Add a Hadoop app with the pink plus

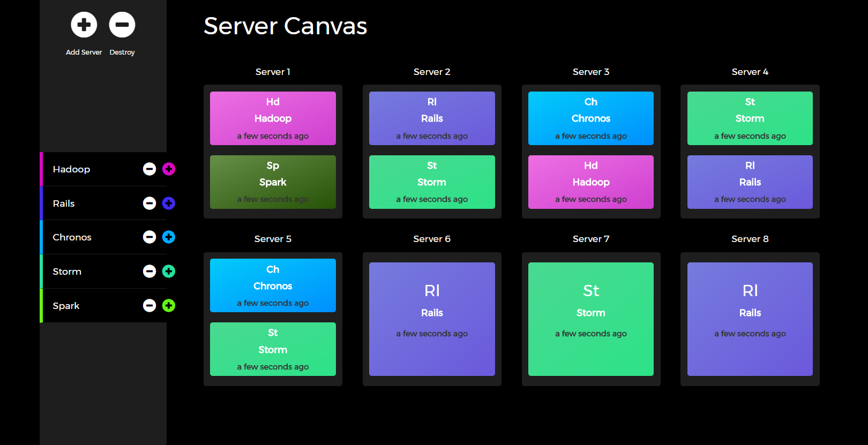pos(169,169)
